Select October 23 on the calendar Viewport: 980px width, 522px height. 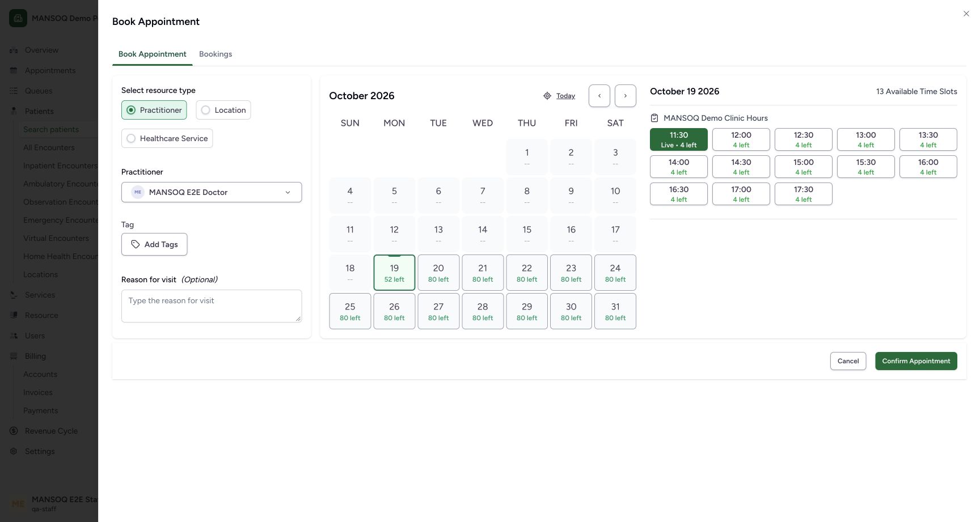pyautogui.click(x=571, y=273)
